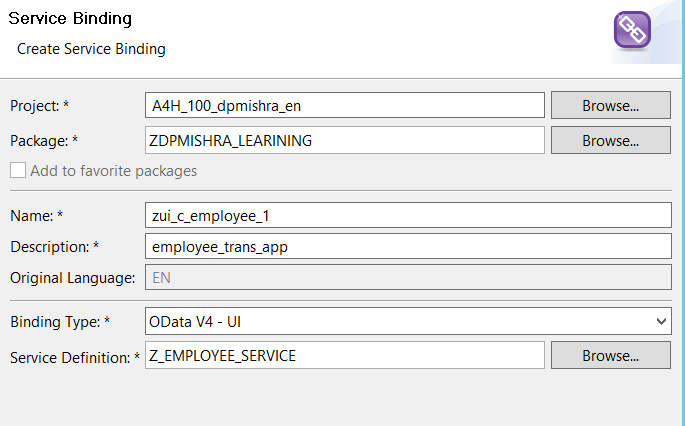Click the Project: field label
The image size is (685, 426).
point(39,106)
